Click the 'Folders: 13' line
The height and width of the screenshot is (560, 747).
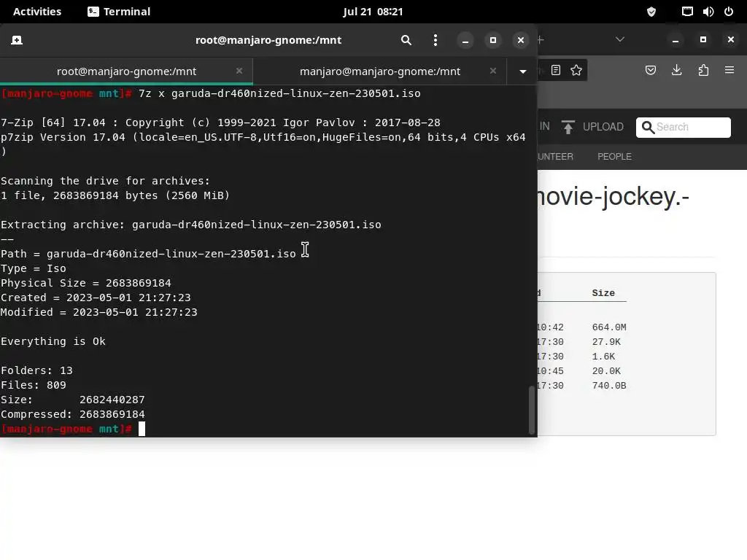coord(36,370)
